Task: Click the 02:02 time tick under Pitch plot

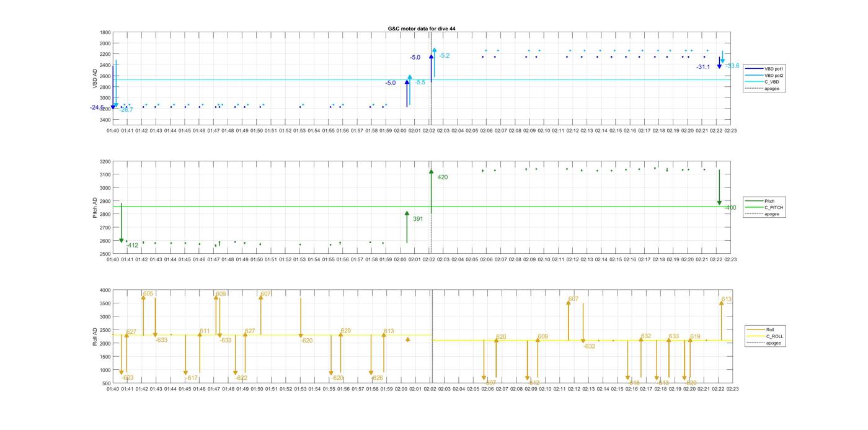Action: [429, 260]
